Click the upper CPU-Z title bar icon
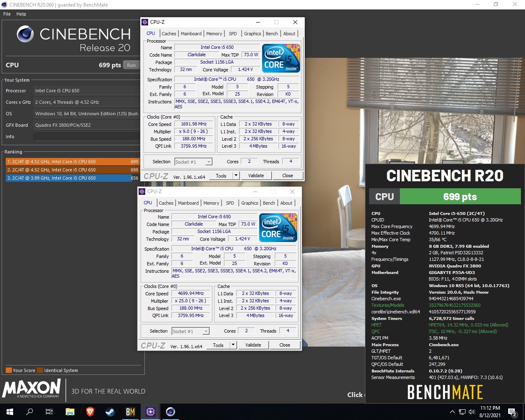Screen dimensions: 525x420 click(144, 22)
